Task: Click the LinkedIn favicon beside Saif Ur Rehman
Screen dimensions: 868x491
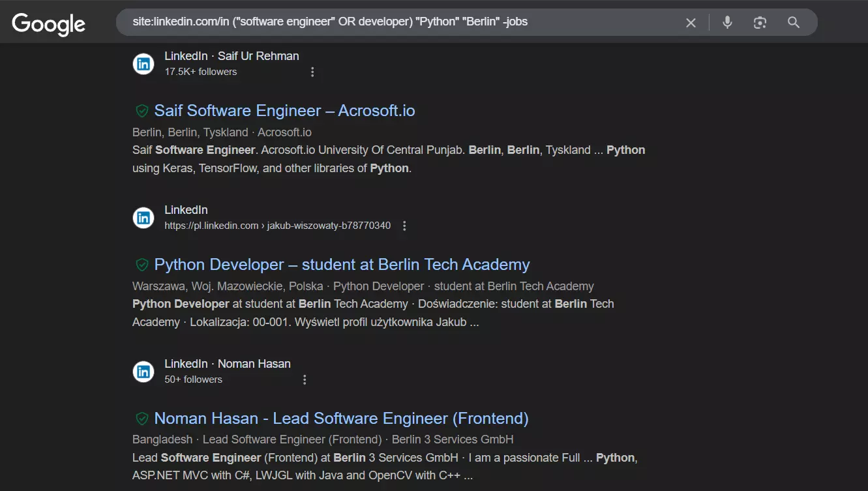Action: coord(143,63)
